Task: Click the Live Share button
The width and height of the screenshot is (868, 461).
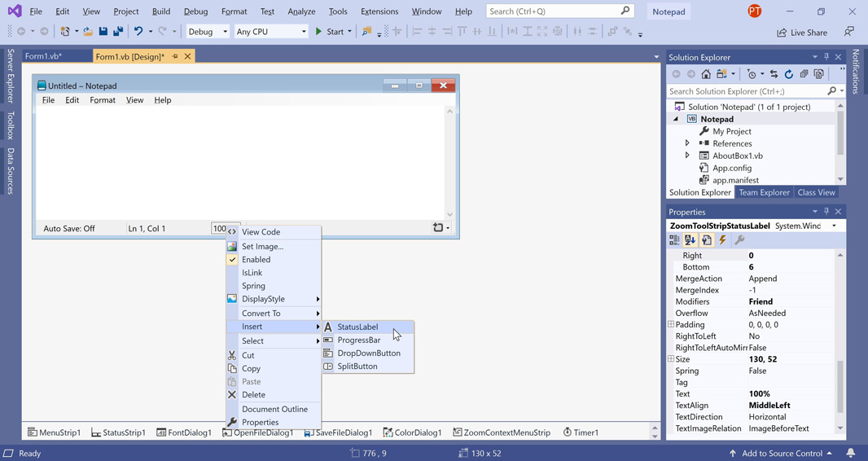Action: tap(802, 33)
